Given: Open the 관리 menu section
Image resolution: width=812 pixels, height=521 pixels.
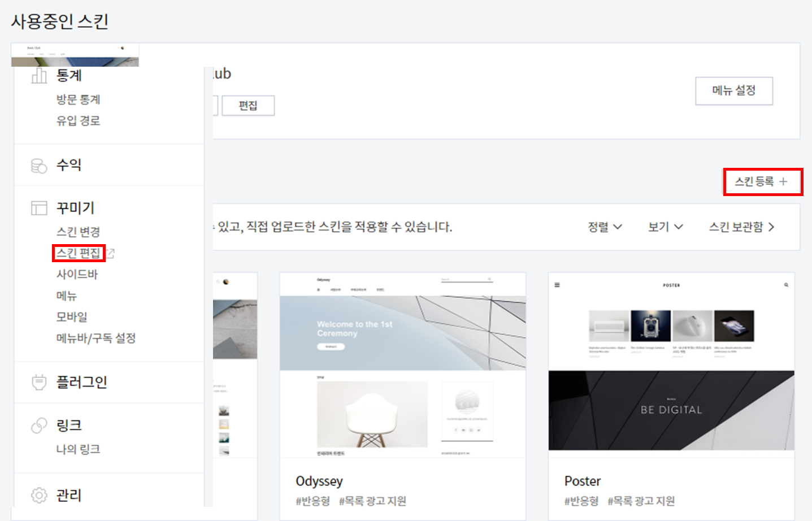Looking at the screenshot, I should point(69,496).
